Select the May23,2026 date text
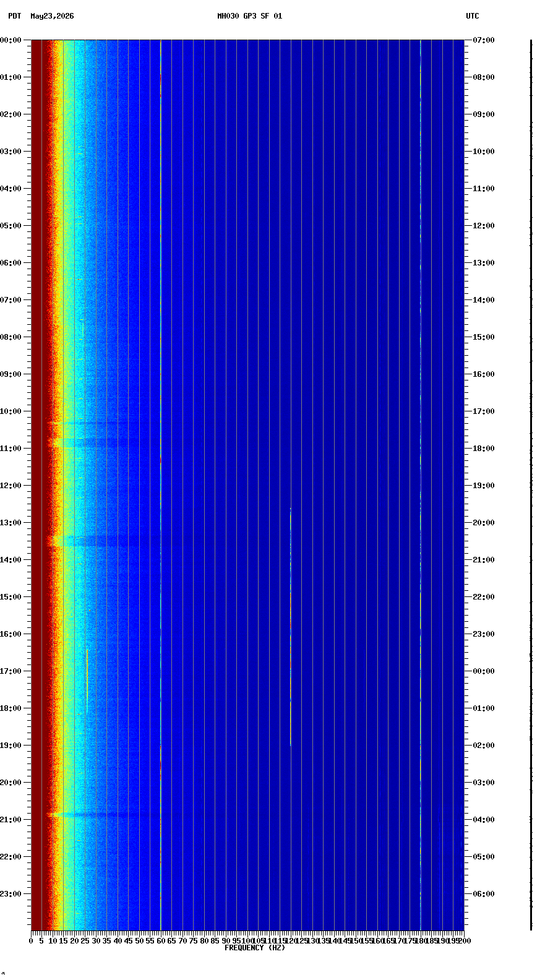 (x=52, y=16)
